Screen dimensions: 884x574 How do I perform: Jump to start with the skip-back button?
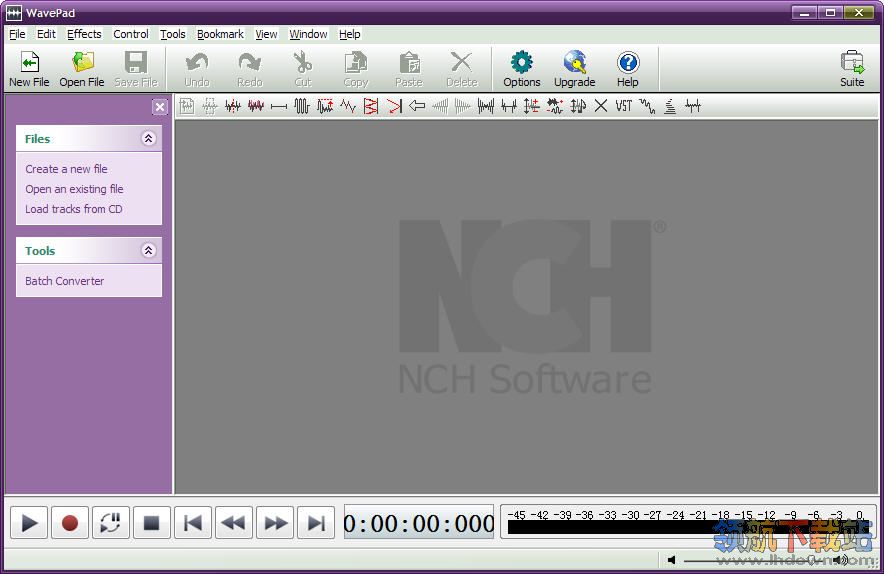tap(193, 523)
